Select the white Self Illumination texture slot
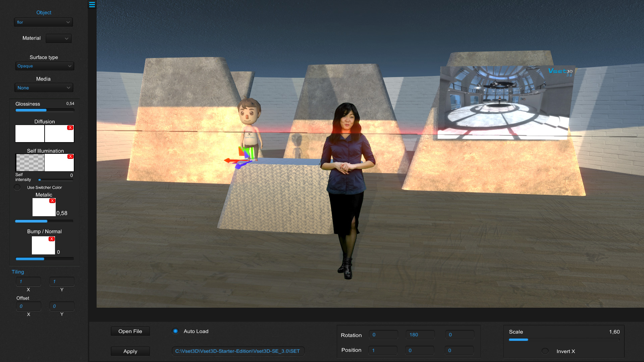Screen dimensions: 644x362 pos(59,163)
